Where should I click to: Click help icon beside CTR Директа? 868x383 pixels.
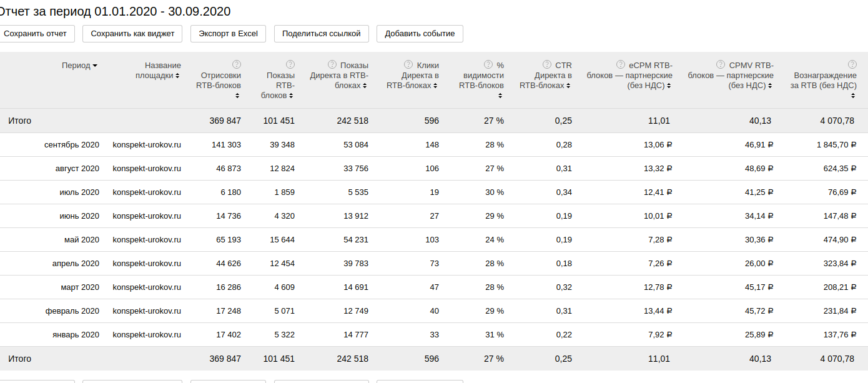(x=547, y=64)
